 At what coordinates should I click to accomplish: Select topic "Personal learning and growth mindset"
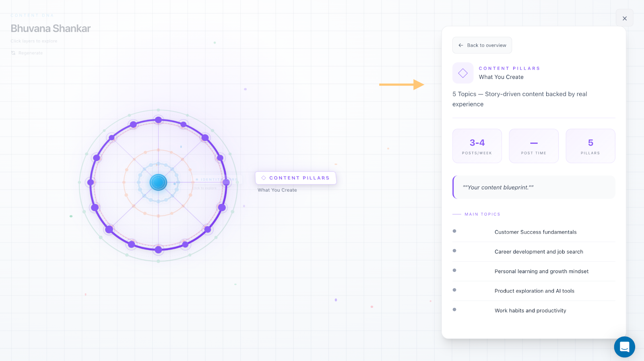coord(534,272)
